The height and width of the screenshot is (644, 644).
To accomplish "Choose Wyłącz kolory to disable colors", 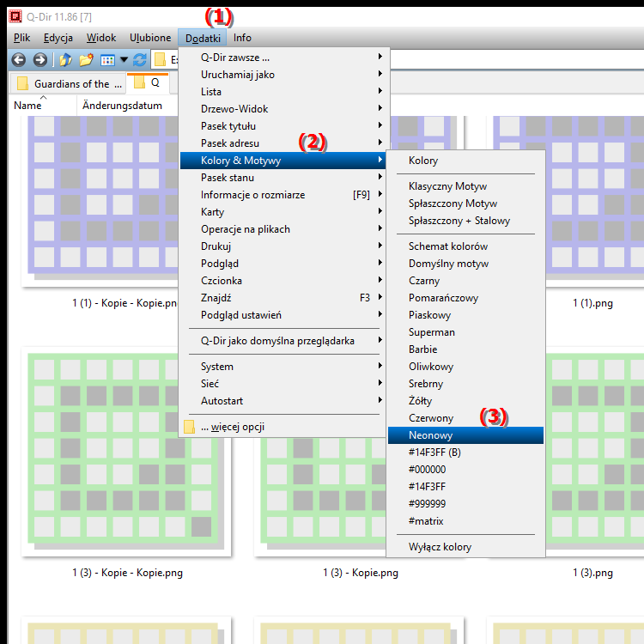I will point(465,547).
